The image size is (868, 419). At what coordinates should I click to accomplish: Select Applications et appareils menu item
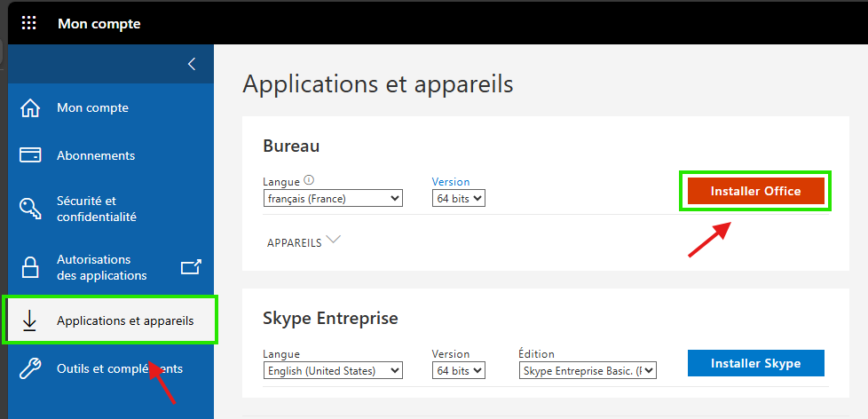point(111,320)
